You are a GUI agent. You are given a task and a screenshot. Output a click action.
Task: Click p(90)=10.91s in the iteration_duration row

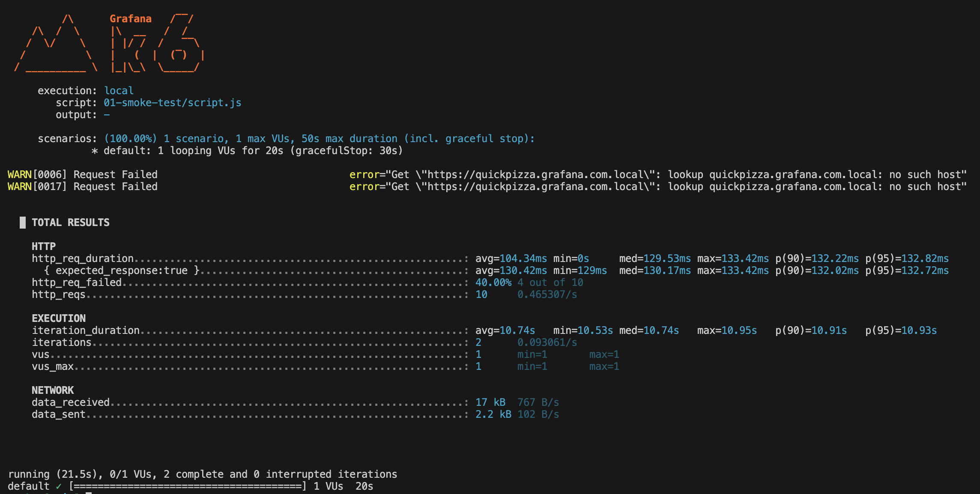(811, 330)
